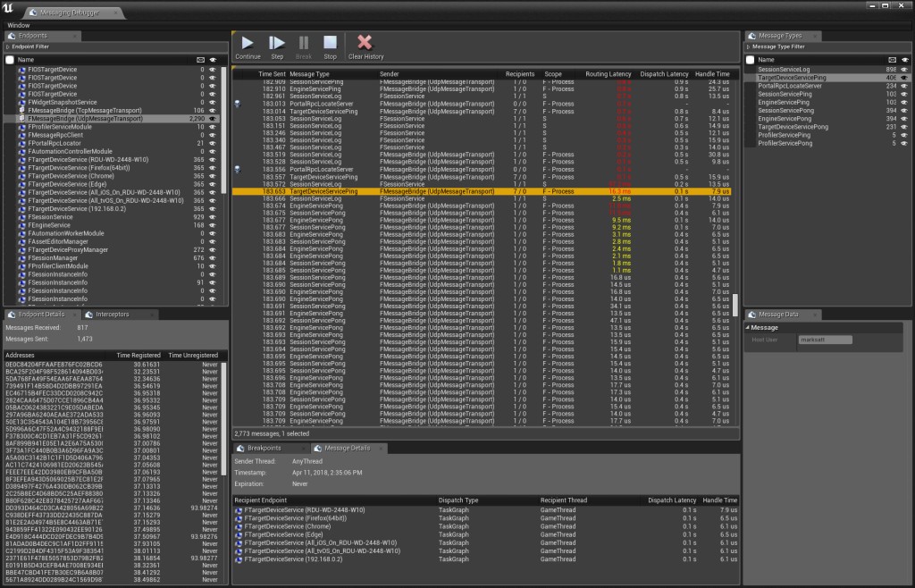Screen dimensions: 915x588
Task: Toggle the eye icon for FMessageBridge (UdpMessageTransport) endpoint
Action: 213,119
